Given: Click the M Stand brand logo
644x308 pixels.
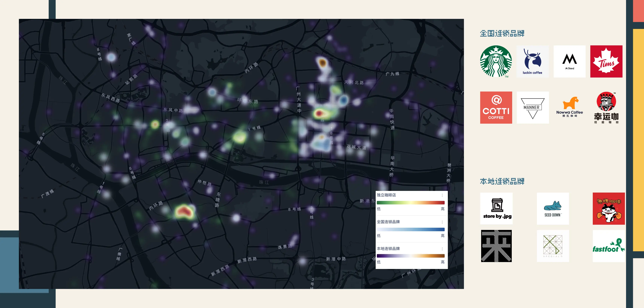Looking at the screenshot, I should click(569, 61).
